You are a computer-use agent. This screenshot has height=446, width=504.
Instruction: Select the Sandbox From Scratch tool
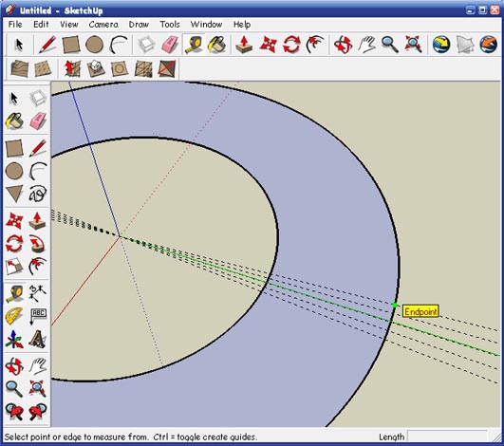43,68
